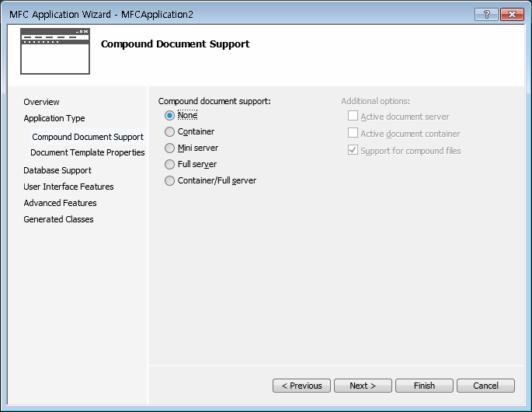Screen dimensions: 532x412
Task: Cancel the MFC Application Wizard
Action: [486, 386]
